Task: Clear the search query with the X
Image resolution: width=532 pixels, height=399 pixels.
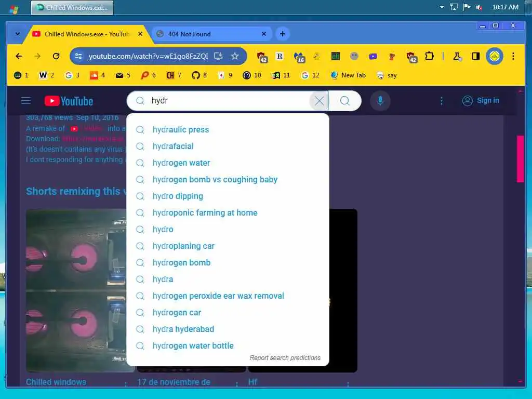Action: [x=319, y=101]
